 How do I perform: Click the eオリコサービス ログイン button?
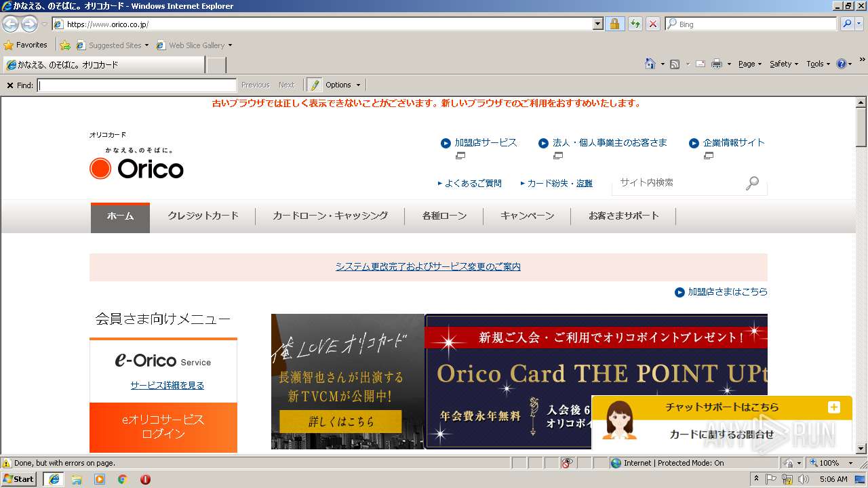tap(163, 427)
